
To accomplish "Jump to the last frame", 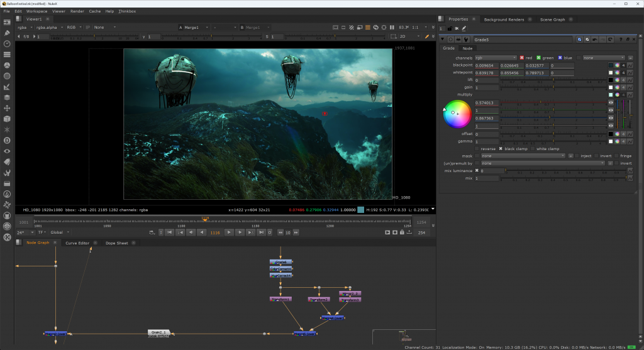I will point(261,232).
